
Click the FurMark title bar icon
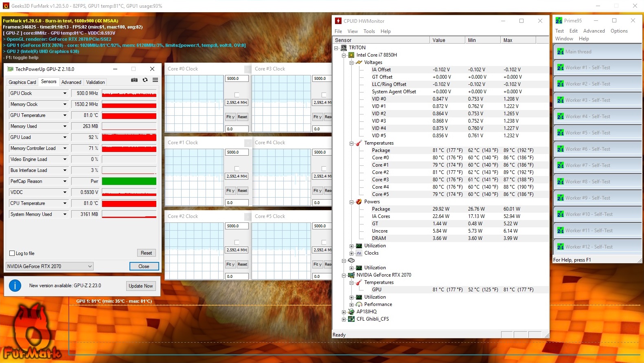(6, 6)
